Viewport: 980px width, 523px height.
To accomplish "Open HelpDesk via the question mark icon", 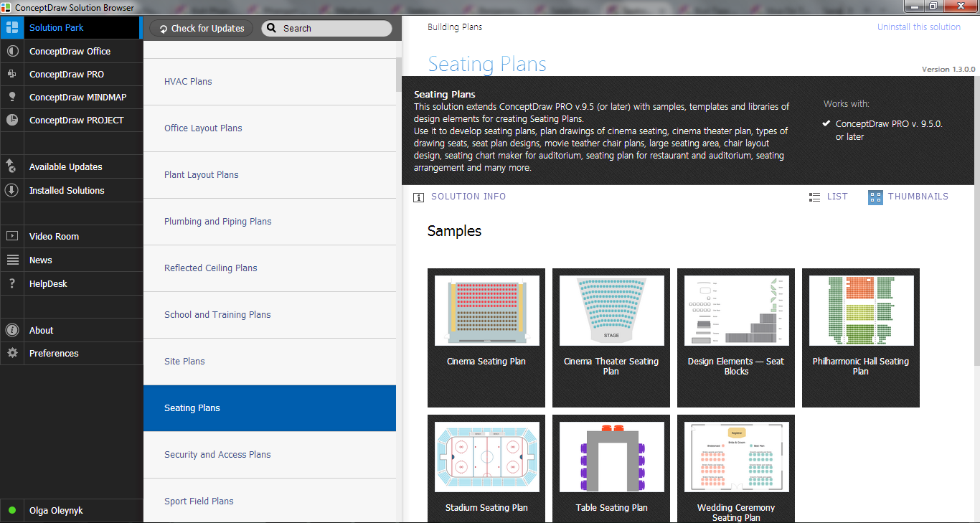I will click(x=11, y=283).
